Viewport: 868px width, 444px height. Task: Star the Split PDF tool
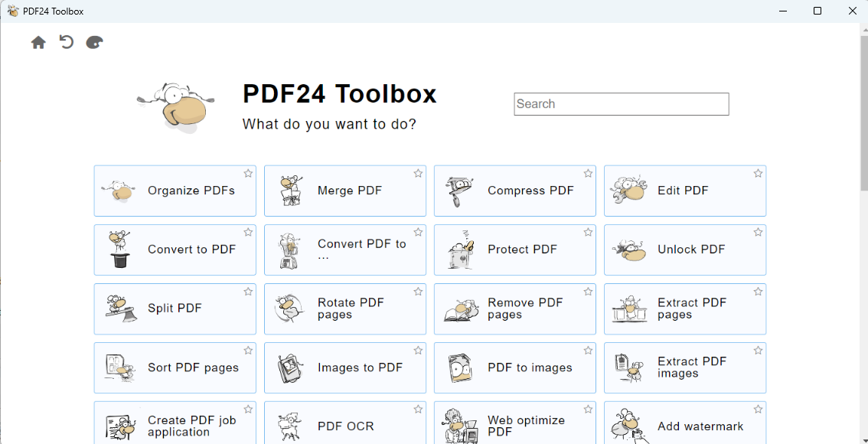click(249, 291)
